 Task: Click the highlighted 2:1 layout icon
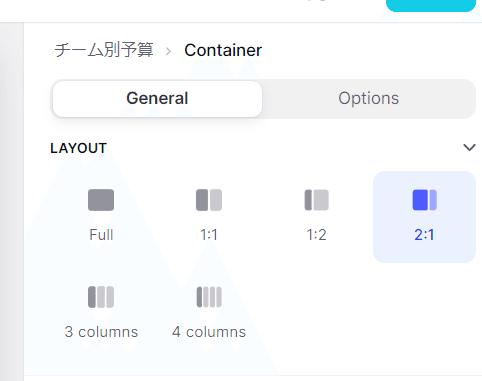[x=424, y=200]
